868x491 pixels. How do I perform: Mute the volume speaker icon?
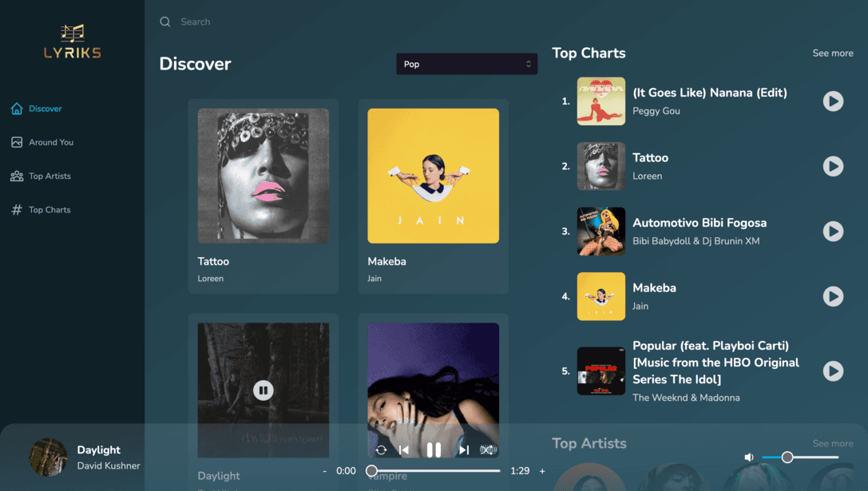(x=749, y=457)
